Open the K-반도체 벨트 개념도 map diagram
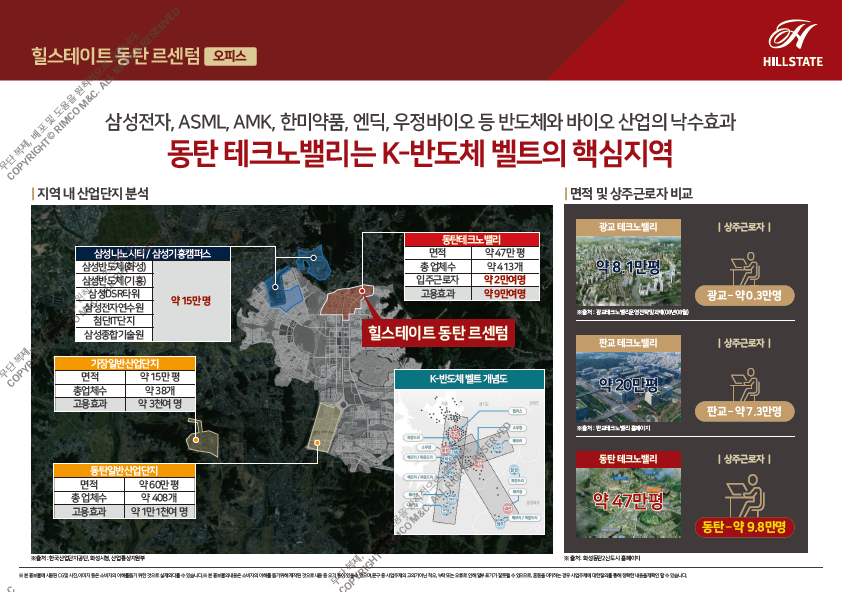Image resolution: width=842 pixels, height=592 pixels. pos(469,461)
